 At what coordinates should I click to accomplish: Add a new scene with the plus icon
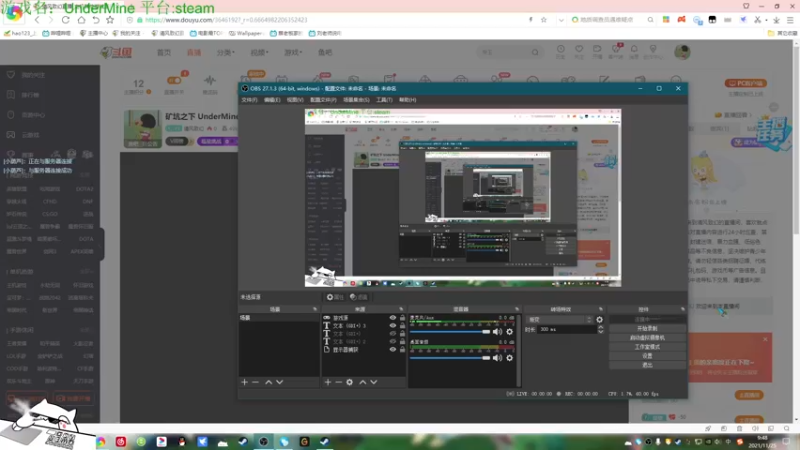(244, 382)
